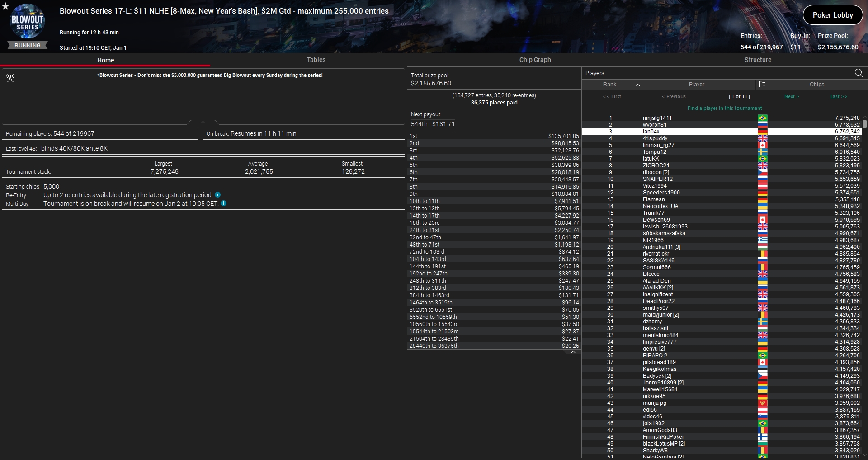Screen dimensions: 868x460
Task: Select player lewisb_26081993 in the list
Action: [722, 227]
